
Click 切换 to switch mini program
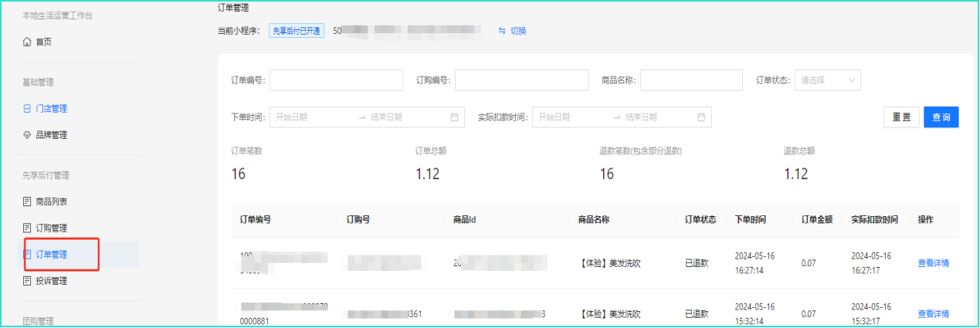pos(513,31)
